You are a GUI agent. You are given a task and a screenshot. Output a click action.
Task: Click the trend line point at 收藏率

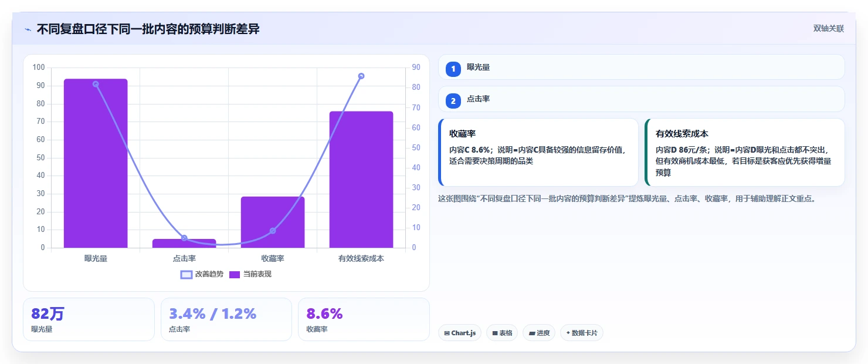click(x=273, y=231)
